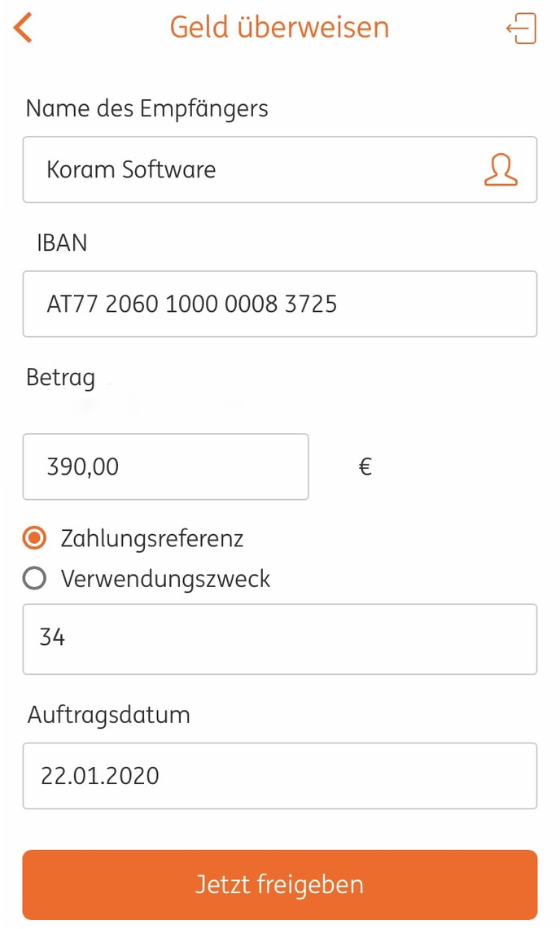The height and width of the screenshot is (929, 560).
Task: Tap the Zahlungsreferenz label text
Action: click(152, 538)
